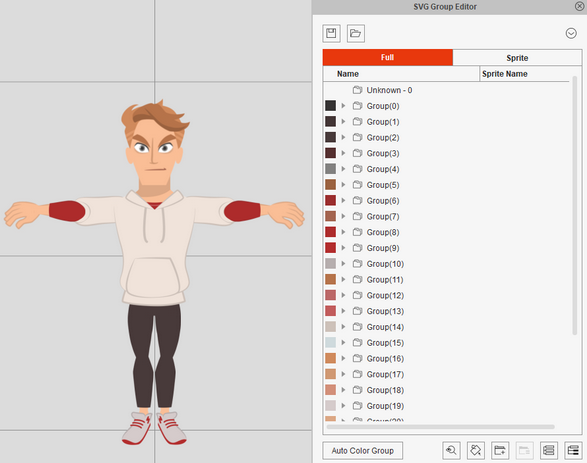The image size is (587, 463).
Task: Switch to the Sprite tab
Action: pos(517,58)
